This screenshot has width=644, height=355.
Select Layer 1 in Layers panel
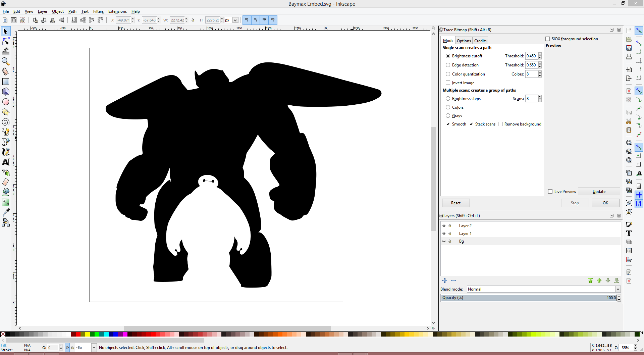(x=531, y=234)
